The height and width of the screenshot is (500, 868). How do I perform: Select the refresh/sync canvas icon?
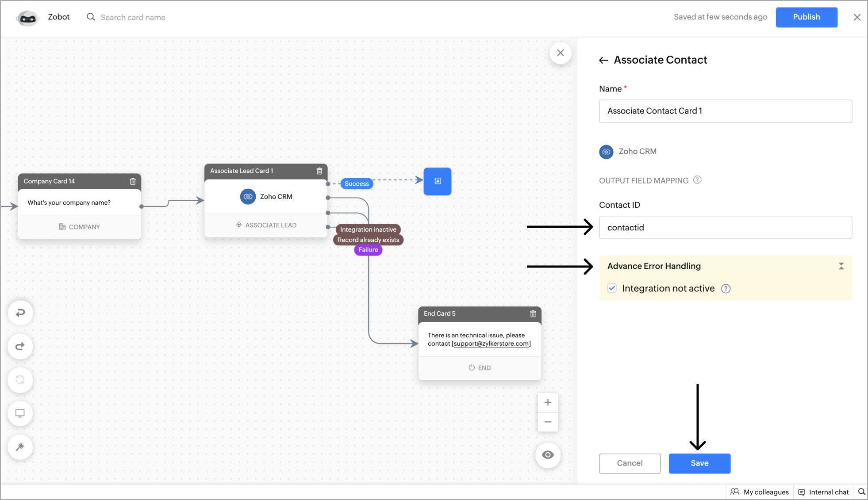(x=20, y=380)
